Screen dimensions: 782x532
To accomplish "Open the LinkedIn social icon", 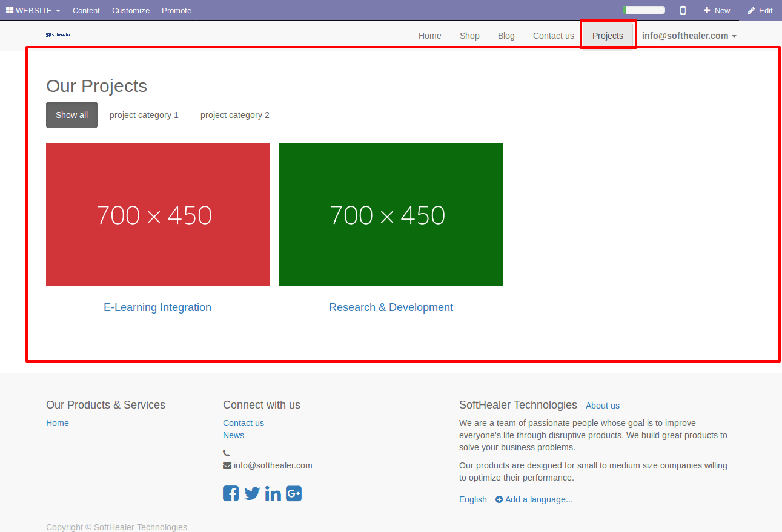I will click(x=273, y=493).
